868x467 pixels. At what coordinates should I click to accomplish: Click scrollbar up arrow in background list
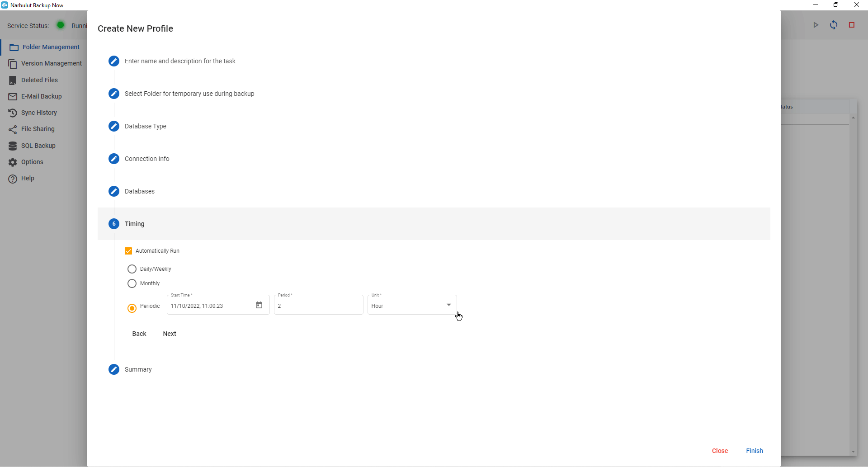click(x=853, y=118)
